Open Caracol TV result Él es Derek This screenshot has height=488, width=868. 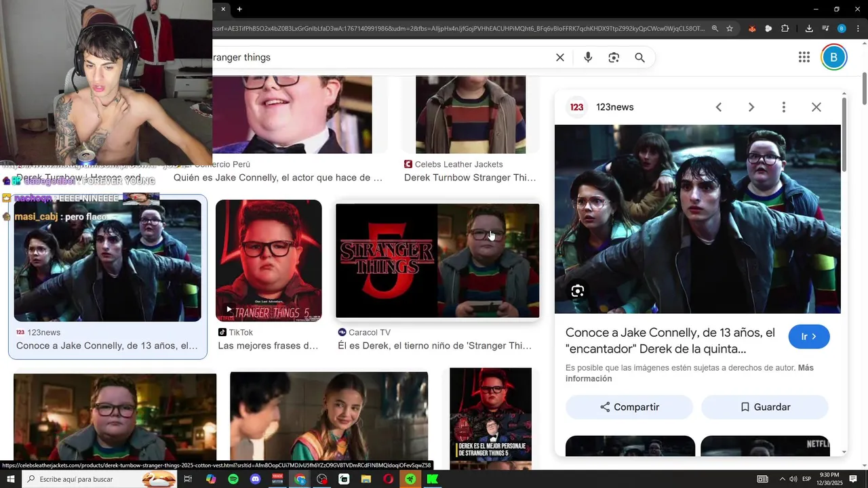point(435,346)
